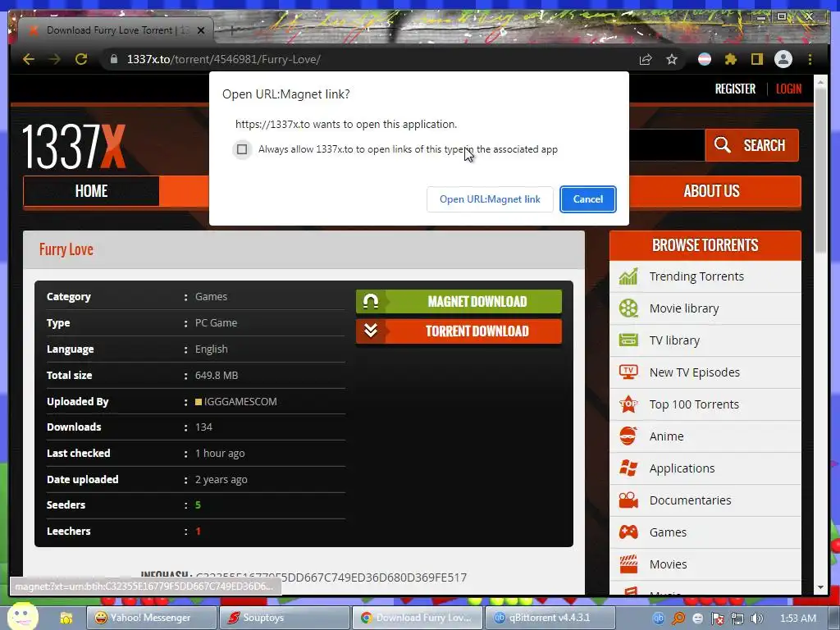
Task: Open Documentaries category in sidebar
Action: [690, 500]
